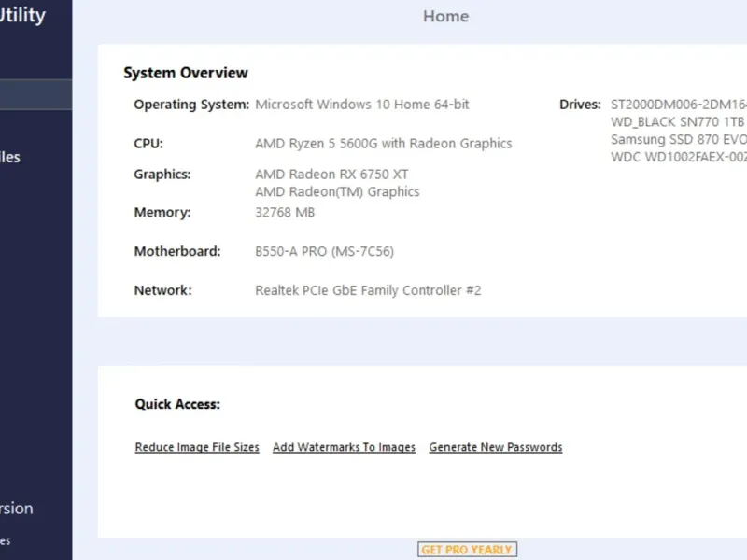Open Generate New Passwords link
The width and height of the screenshot is (747, 560).
tap(496, 447)
